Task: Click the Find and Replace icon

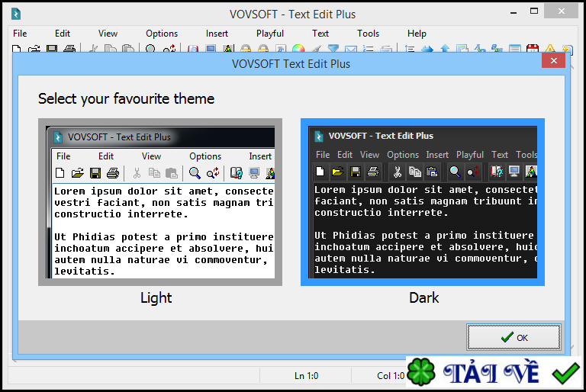Action: pos(169,49)
